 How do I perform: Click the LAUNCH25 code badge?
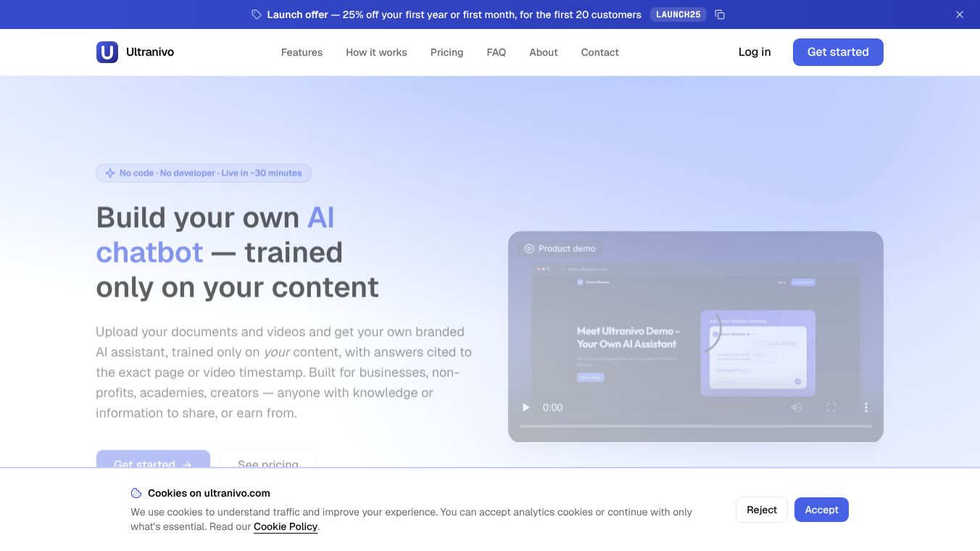(x=678, y=14)
